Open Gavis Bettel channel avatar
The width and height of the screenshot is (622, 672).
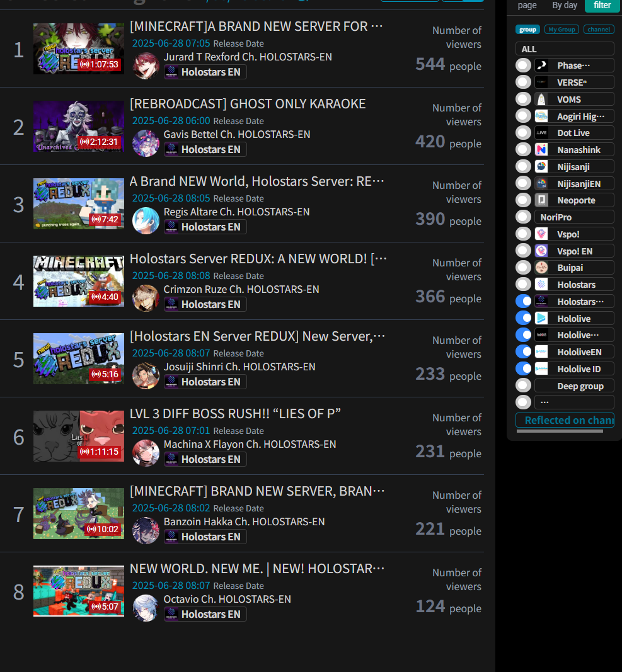tap(146, 143)
